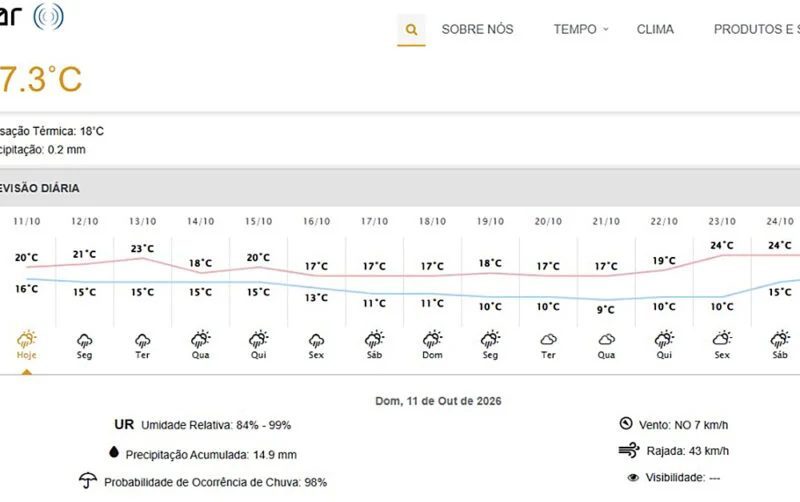Image resolution: width=800 pixels, height=502 pixels.
Task: Click the PREVISÃO DIÁRIA section header
Action: (40, 188)
